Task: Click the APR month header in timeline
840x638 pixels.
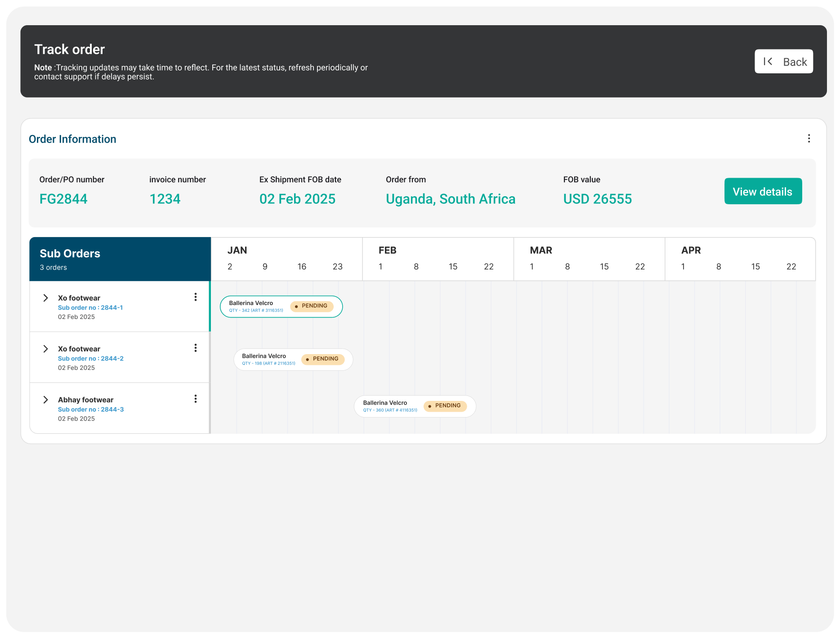Action: [x=691, y=250]
